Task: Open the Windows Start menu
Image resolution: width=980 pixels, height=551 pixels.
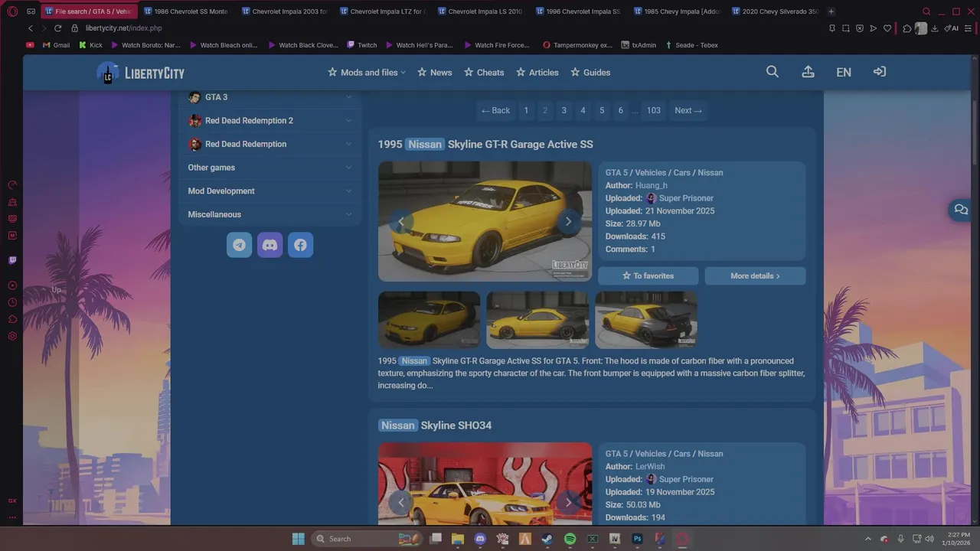Action: 299,539
